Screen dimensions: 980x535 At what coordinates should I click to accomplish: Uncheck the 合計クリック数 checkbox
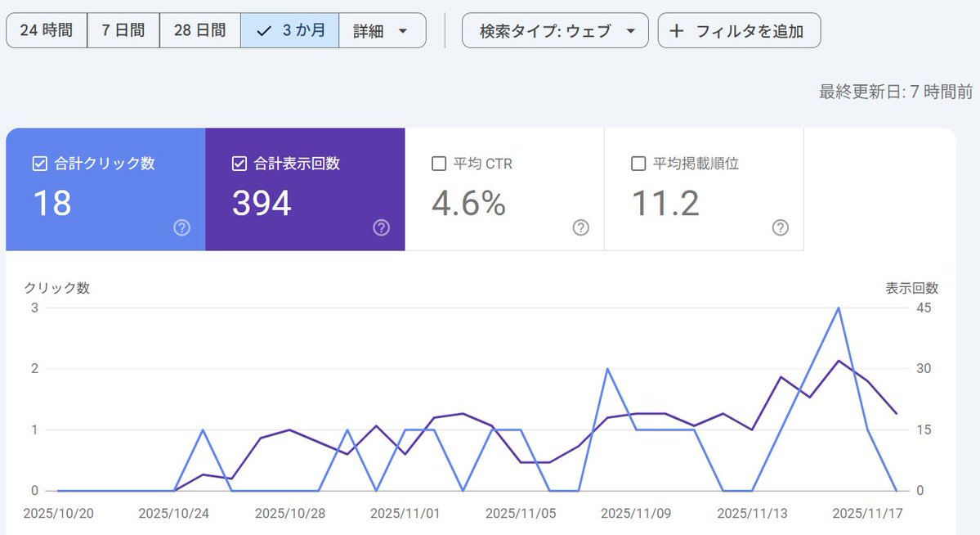(x=39, y=163)
